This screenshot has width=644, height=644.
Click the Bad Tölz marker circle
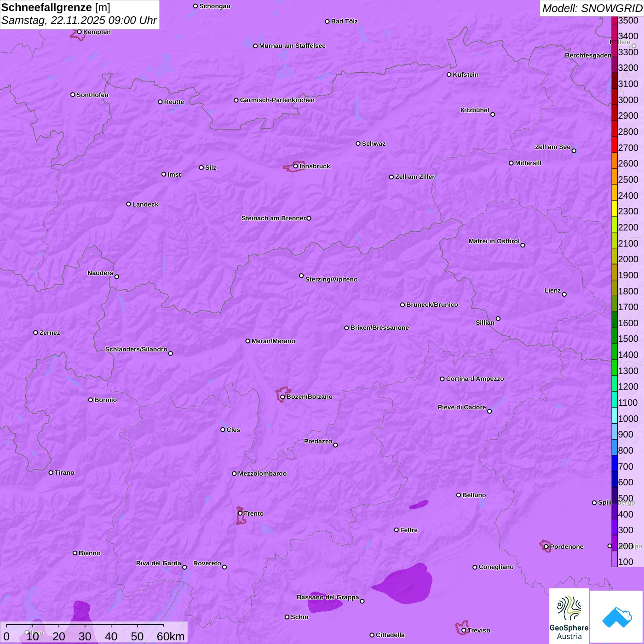(x=327, y=21)
